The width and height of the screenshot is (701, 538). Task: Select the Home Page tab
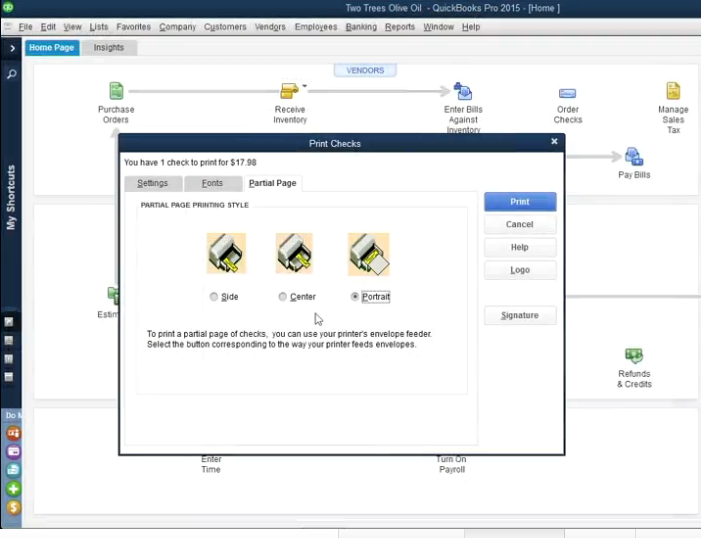[x=52, y=47]
